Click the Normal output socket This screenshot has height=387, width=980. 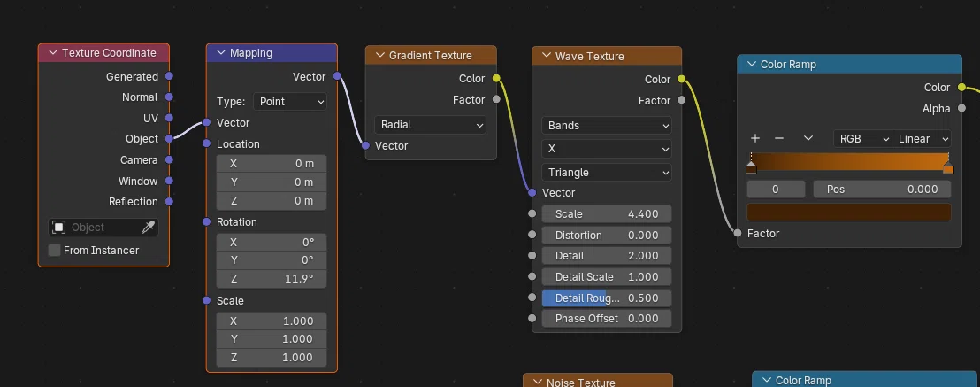tap(169, 97)
